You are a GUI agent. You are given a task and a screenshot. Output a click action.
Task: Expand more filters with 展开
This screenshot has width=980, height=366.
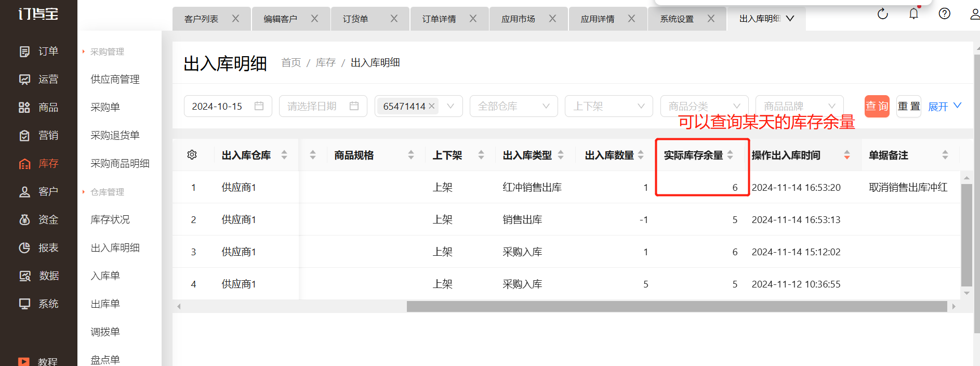pyautogui.click(x=944, y=106)
